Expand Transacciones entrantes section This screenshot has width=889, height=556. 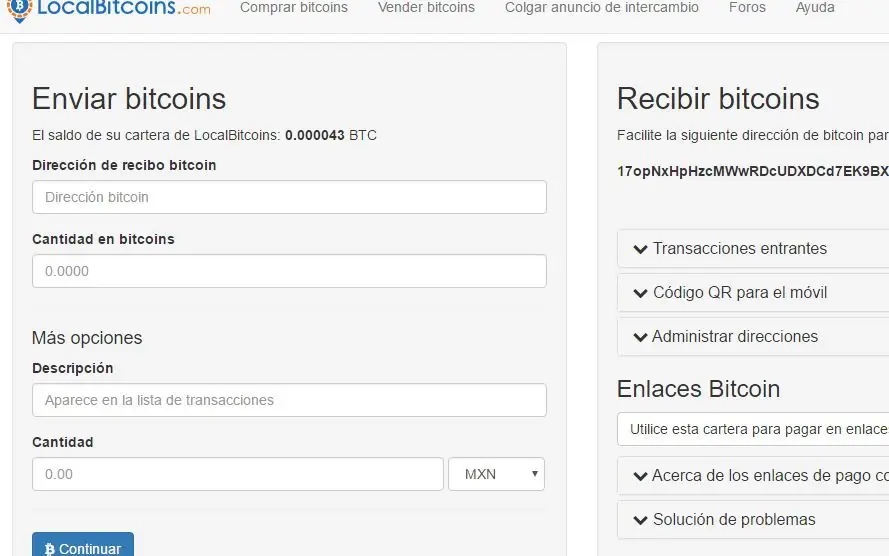coord(753,248)
